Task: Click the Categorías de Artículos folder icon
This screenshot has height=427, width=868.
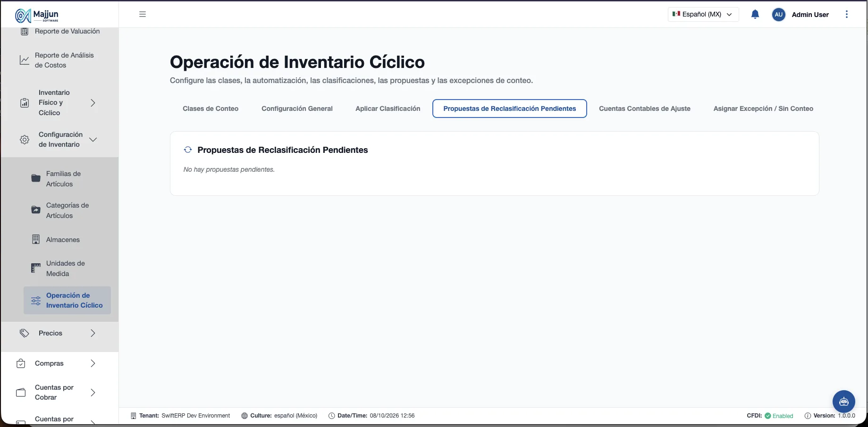Action: click(x=36, y=210)
